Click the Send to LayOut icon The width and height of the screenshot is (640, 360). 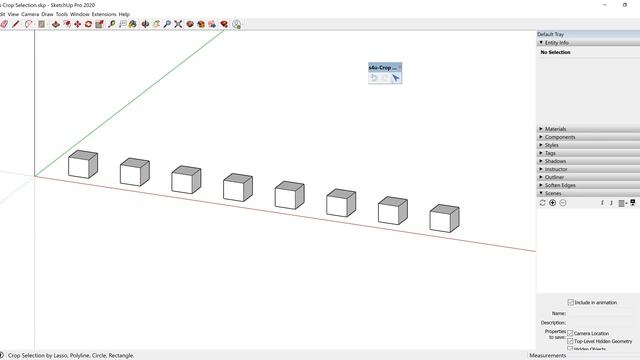click(212, 24)
